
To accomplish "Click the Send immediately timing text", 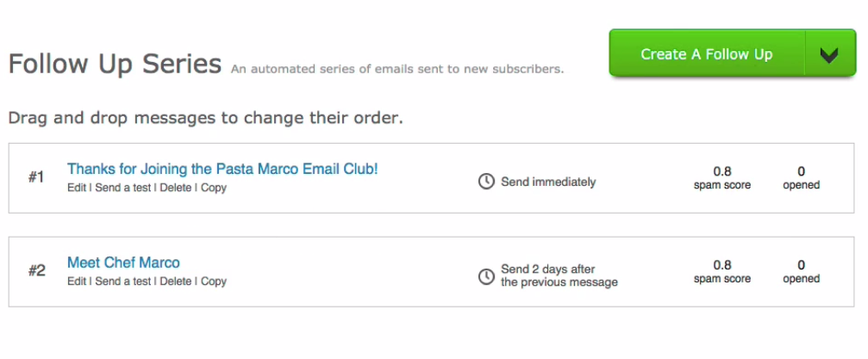I will [x=548, y=182].
